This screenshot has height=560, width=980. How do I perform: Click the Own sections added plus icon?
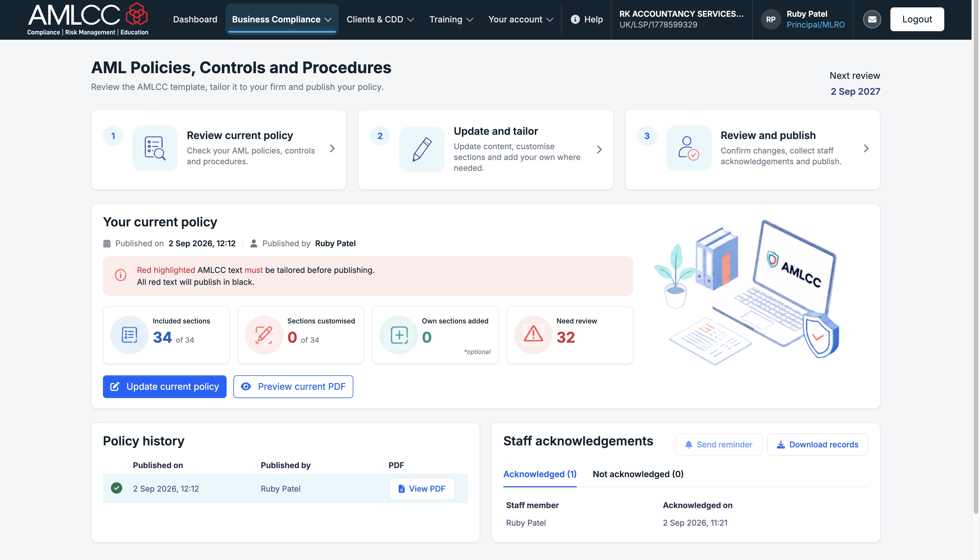tap(399, 335)
